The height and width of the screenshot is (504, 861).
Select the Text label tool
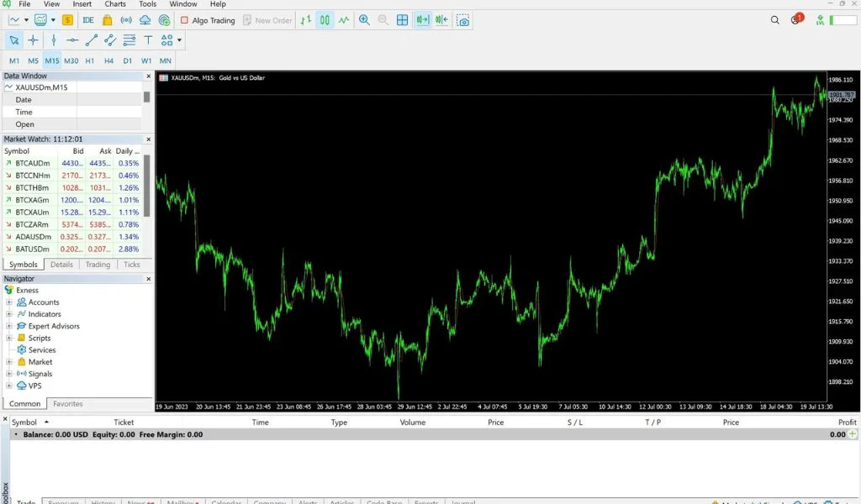[x=148, y=39]
